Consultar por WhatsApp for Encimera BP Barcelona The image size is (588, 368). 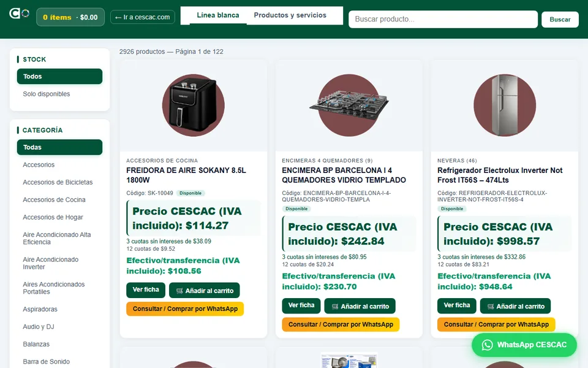341,324
